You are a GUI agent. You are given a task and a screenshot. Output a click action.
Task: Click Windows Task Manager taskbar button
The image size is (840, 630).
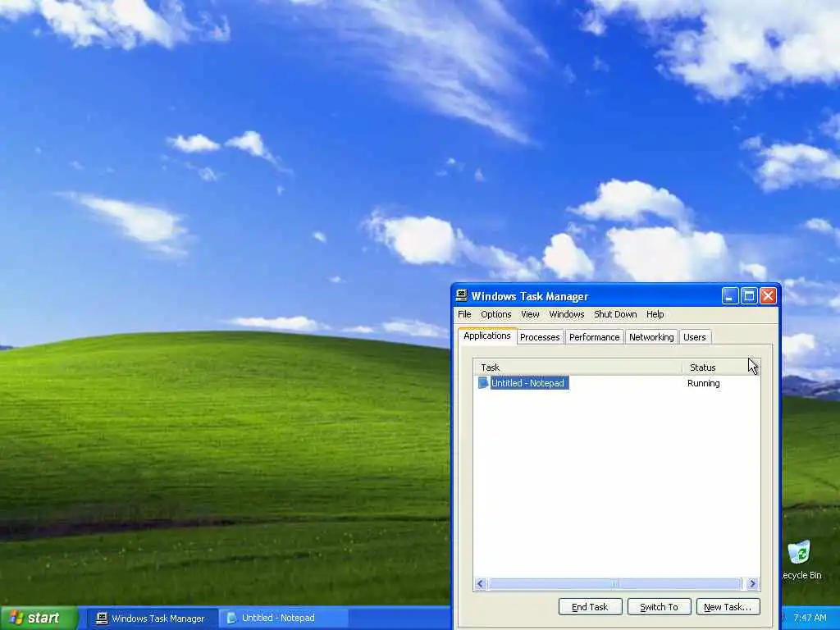point(151,619)
